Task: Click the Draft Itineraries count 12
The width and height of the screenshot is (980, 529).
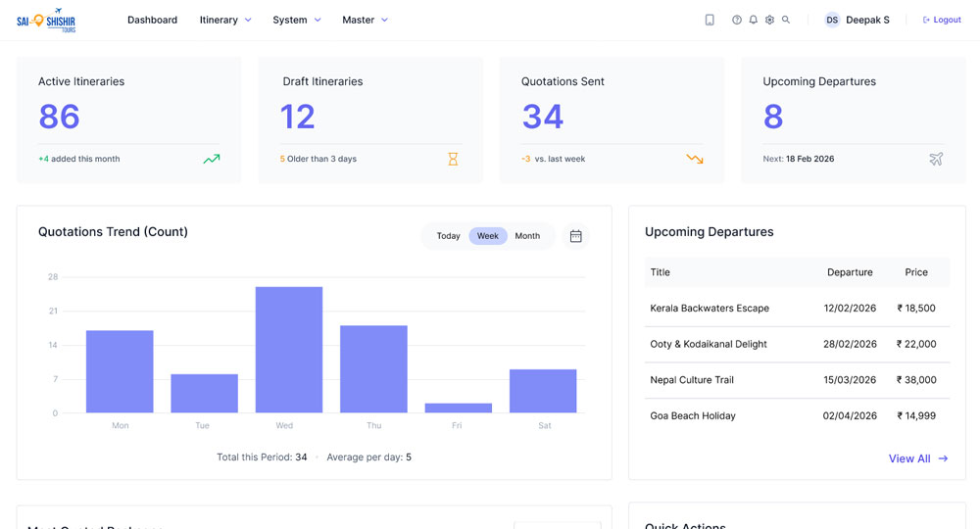Action: pos(298,117)
